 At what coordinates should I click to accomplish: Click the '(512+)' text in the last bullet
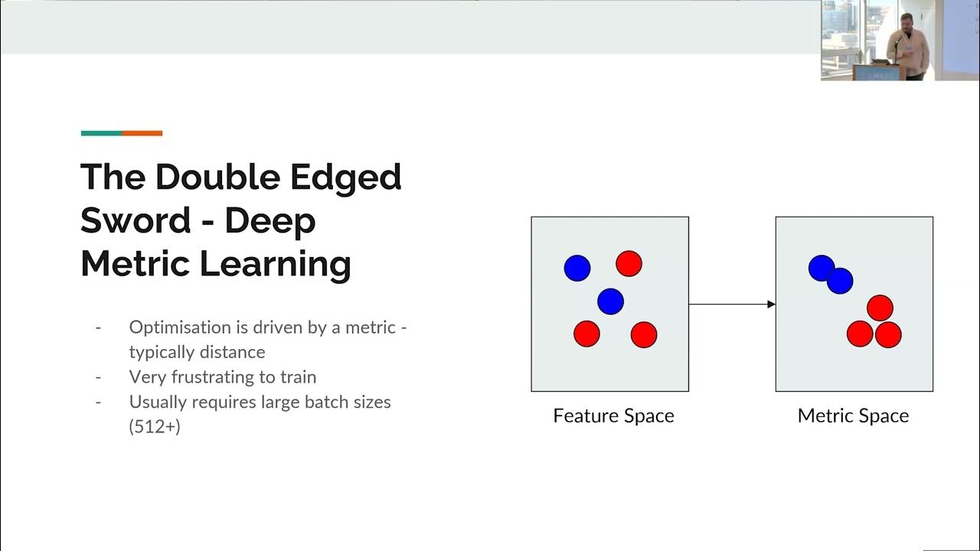(155, 426)
